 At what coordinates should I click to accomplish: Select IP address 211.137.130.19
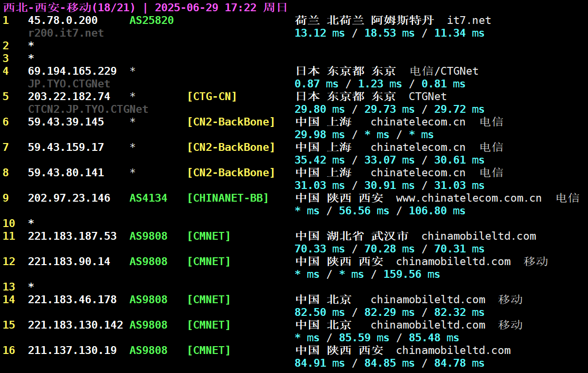pos(72,350)
